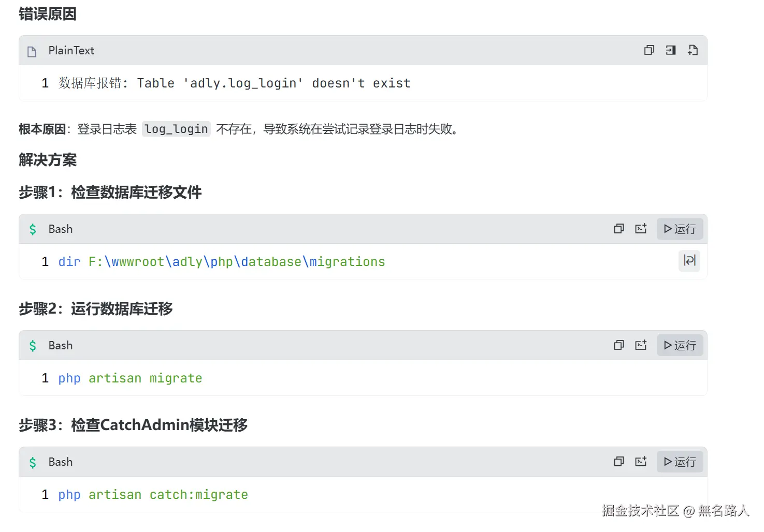Add PlainText block to new file icon
This screenshot has width=764, height=532.
point(693,50)
